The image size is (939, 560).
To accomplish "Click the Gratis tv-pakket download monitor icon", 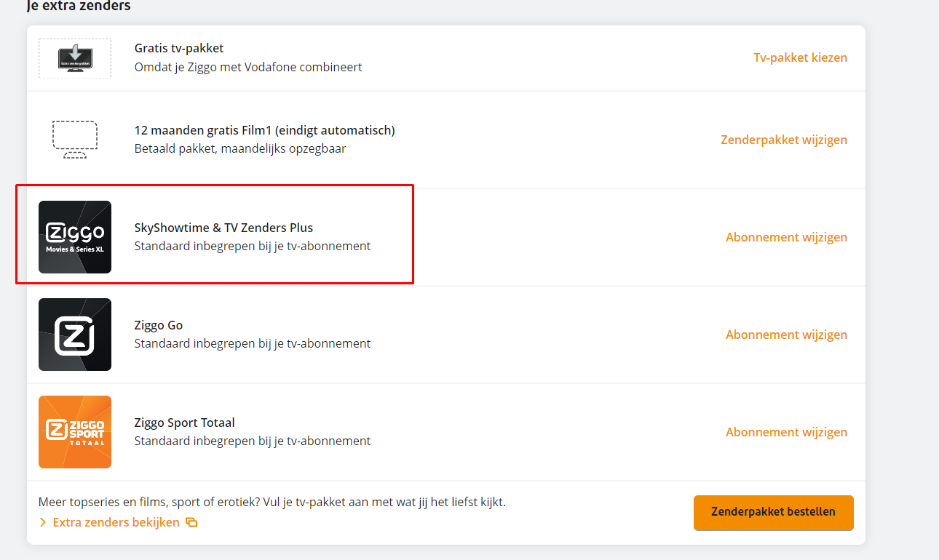I will [75, 58].
